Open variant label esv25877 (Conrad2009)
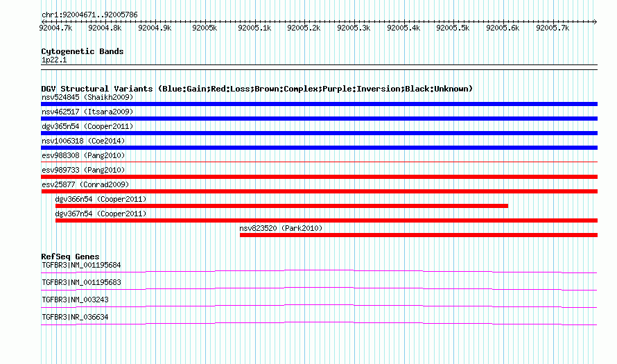Viewport: 617px width, 364px height. click(x=85, y=184)
